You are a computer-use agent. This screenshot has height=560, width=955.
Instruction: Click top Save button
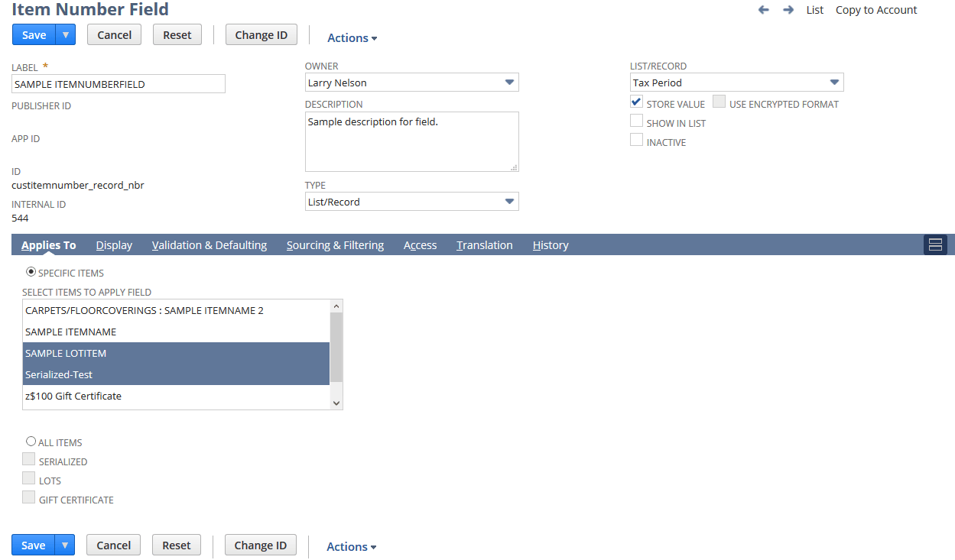click(x=34, y=35)
